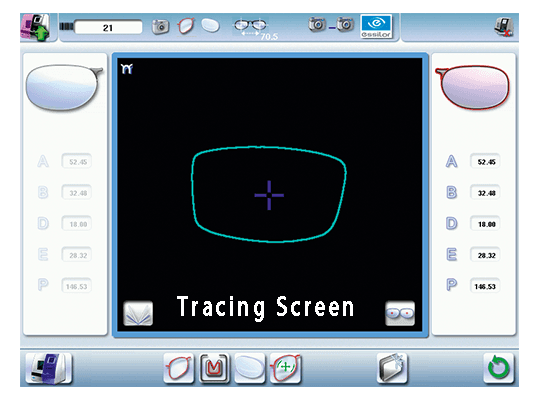Select the right panel D value 18.00

485,224
